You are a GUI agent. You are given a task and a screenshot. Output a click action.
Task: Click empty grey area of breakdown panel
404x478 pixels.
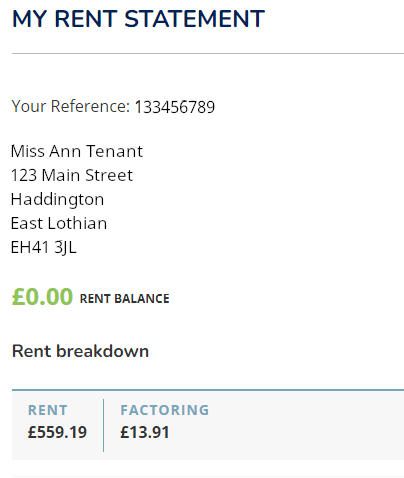tap(307, 425)
